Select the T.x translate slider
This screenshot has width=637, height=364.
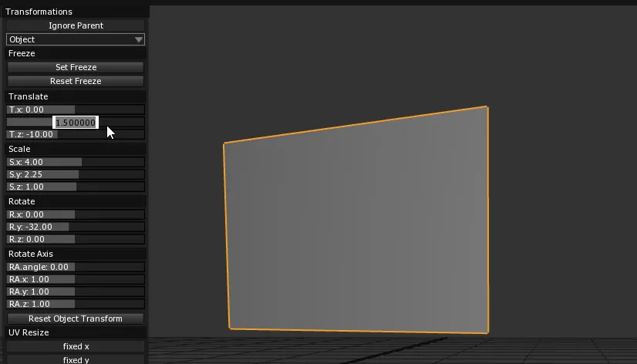[x=76, y=110]
